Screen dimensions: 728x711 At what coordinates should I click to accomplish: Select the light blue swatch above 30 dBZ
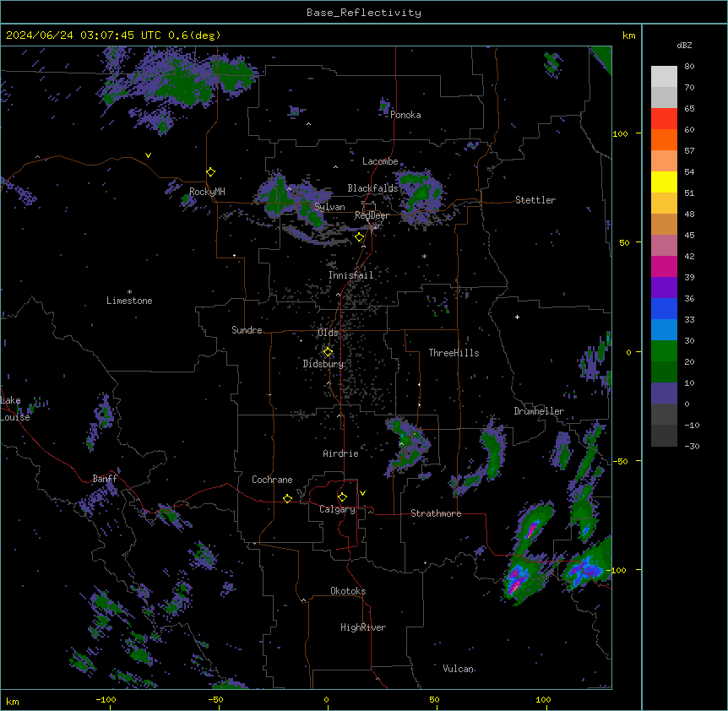664,329
